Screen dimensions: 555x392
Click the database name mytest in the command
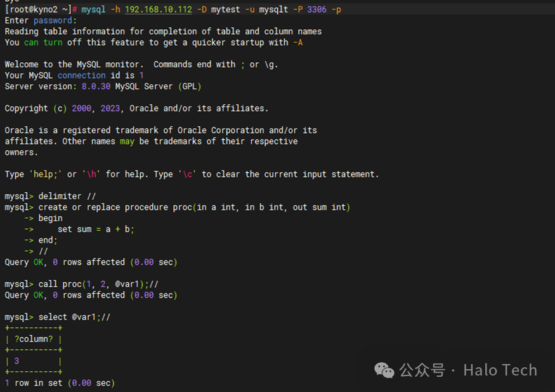(225, 10)
